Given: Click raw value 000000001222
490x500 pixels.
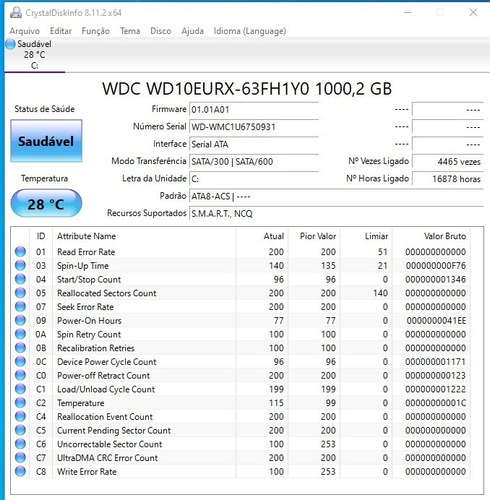Looking at the screenshot, I should tap(436, 389).
